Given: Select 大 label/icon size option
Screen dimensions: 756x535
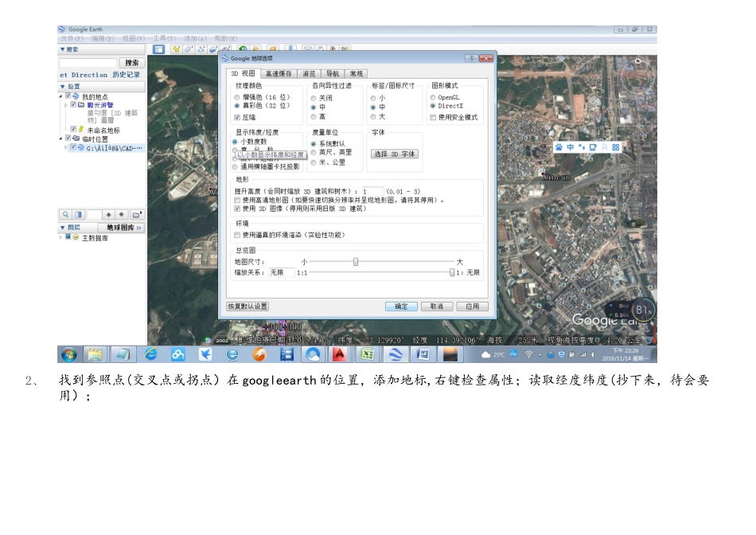Looking at the screenshot, I should 373,117.
